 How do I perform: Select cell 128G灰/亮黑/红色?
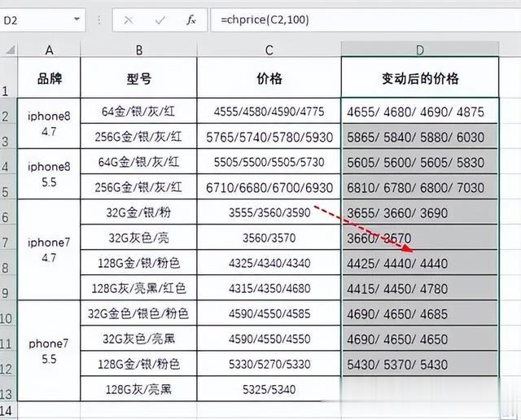139,288
